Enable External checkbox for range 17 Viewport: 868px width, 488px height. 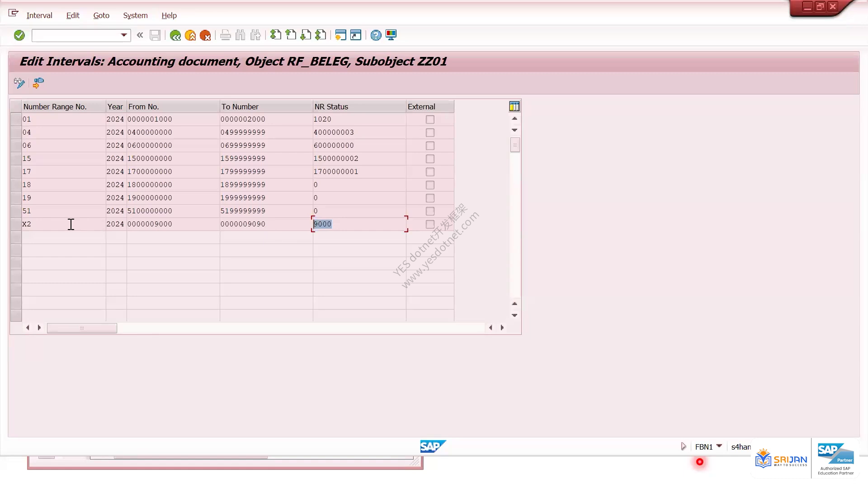click(x=430, y=172)
